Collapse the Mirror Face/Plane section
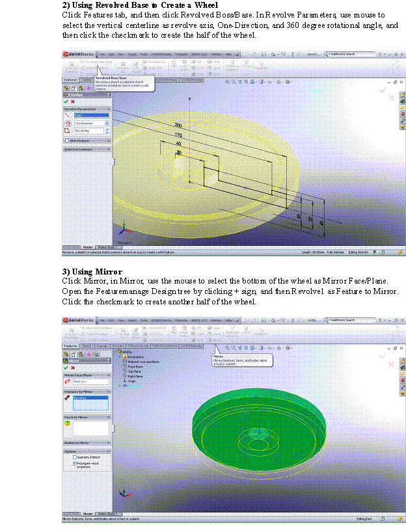This screenshot has width=406, height=532. tap(109, 375)
